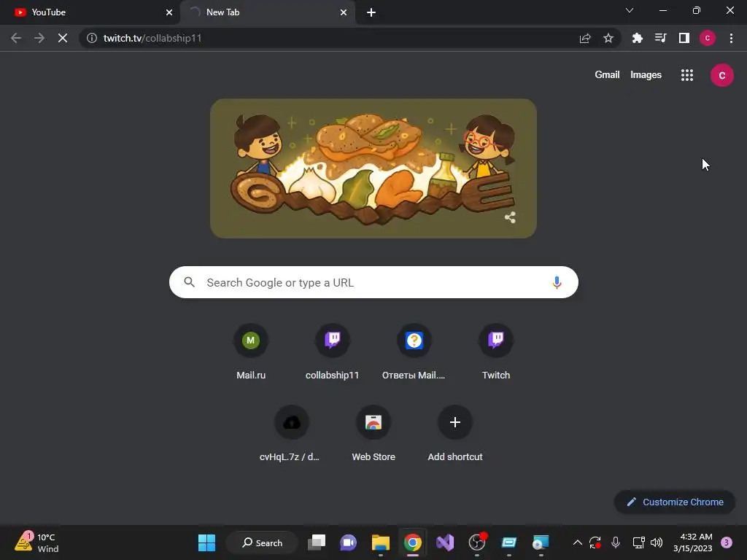Viewport: 747px width, 560px height.
Task: Open the Web Store shortcut
Action: pos(373,433)
